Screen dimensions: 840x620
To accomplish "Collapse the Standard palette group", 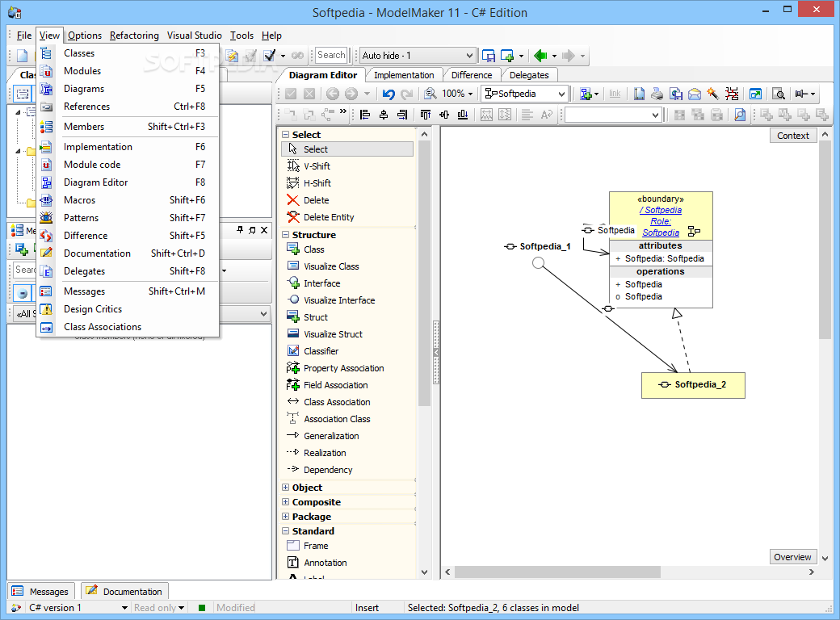I will tap(286, 530).
